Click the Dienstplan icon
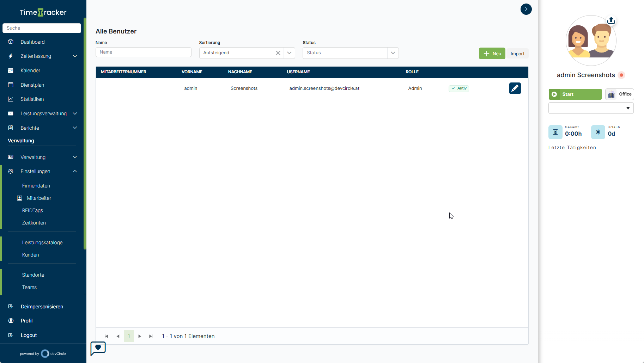This screenshot has height=363, width=644. 11,85
